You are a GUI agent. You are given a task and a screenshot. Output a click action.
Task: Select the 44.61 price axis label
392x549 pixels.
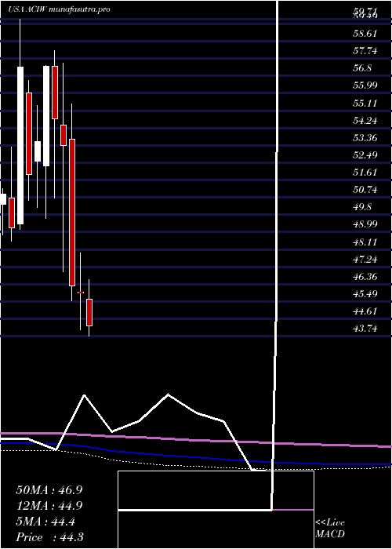[365, 311]
